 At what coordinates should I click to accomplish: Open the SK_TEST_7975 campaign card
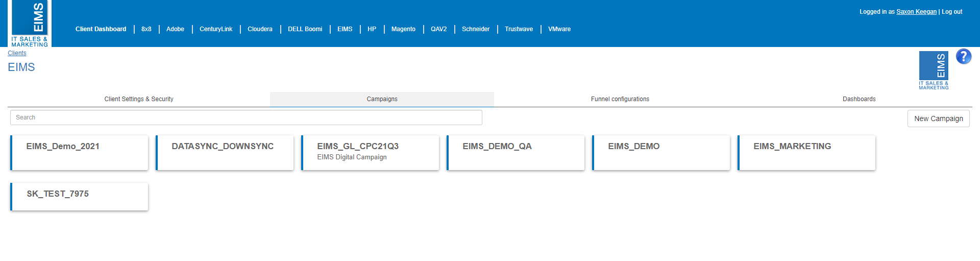[x=79, y=197]
